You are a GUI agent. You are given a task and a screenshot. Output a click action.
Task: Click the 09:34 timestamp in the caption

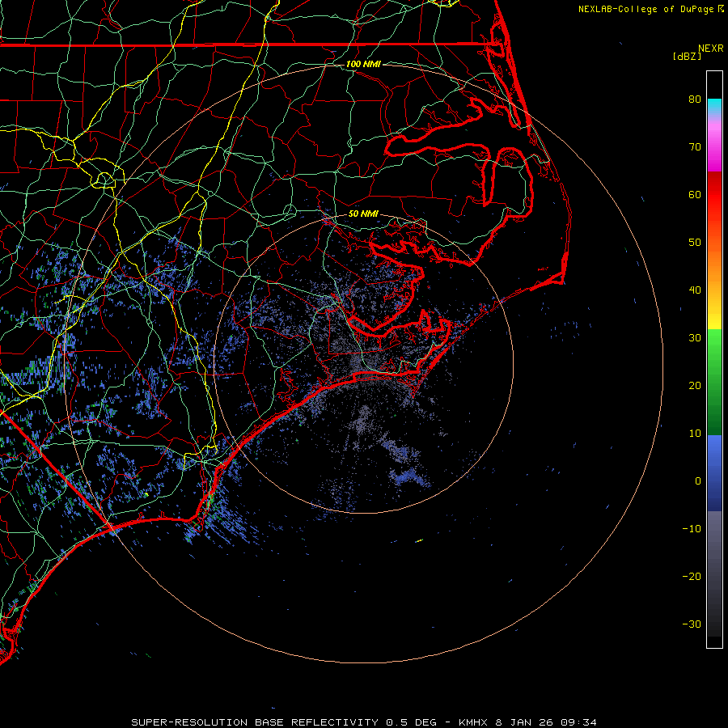(x=578, y=722)
